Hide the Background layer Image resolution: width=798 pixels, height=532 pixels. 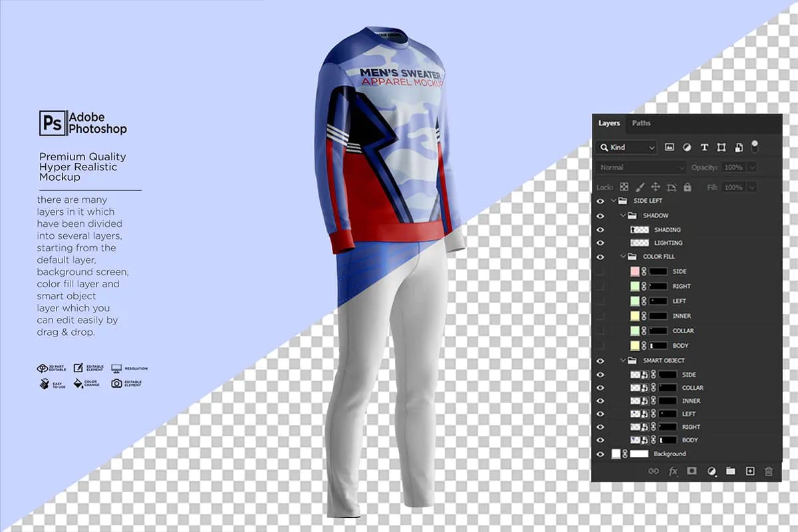(x=600, y=454)
